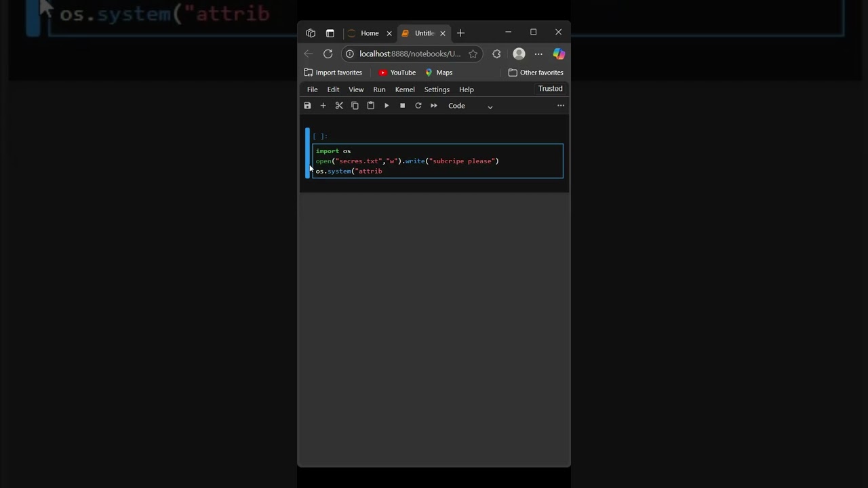Image resolution: width=868 pixels, height=488 pixels.
Task: Run the selected cell
Action: click(x=387, y=106)
